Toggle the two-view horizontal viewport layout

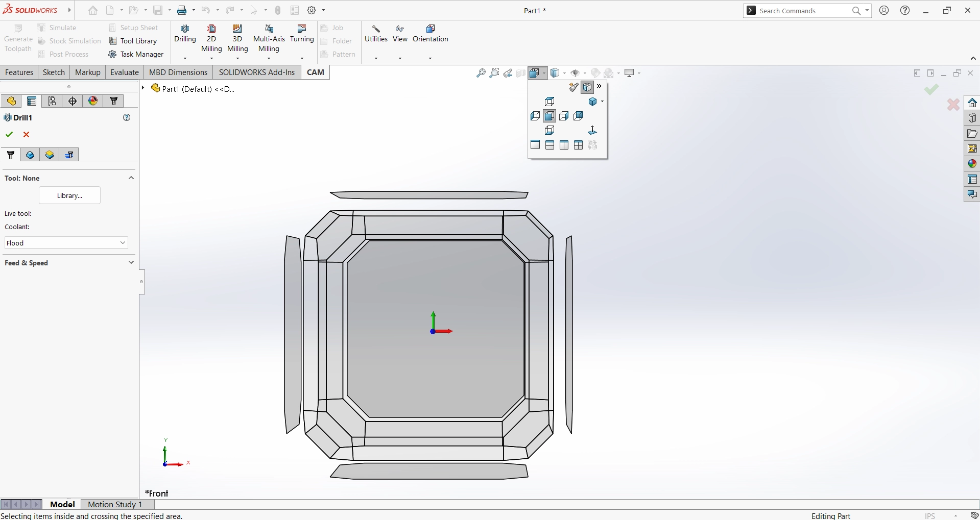(x=549, y=145)
